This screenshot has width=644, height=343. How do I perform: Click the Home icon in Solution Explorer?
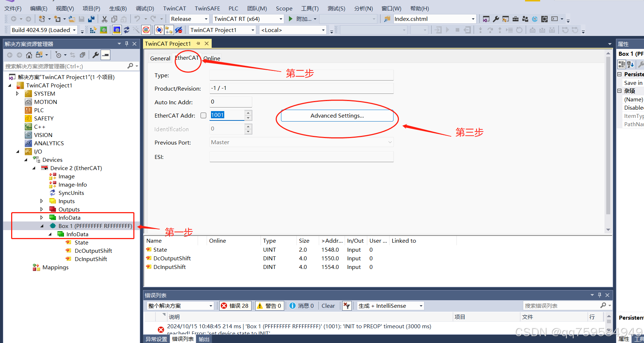click(29, 55)
